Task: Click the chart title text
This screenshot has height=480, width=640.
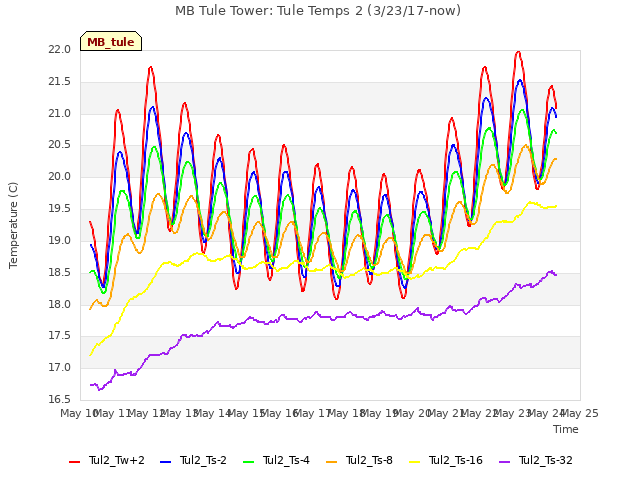Action: [x=318, y=10]
